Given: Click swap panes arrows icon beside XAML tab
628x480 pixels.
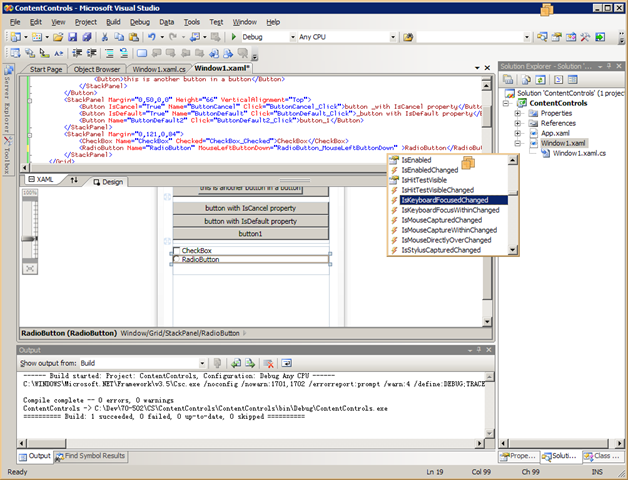Looking at the screenshot, I should pyautogui.click(x=74, y=180).
